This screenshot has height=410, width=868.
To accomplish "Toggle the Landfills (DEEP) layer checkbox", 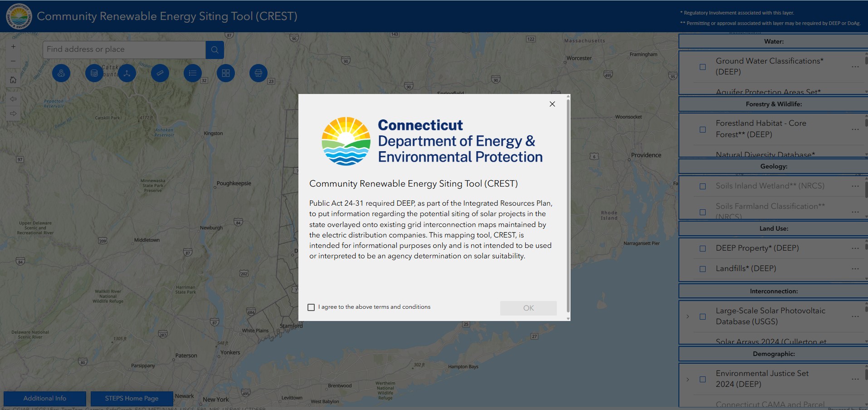I will tap(702, 269).
